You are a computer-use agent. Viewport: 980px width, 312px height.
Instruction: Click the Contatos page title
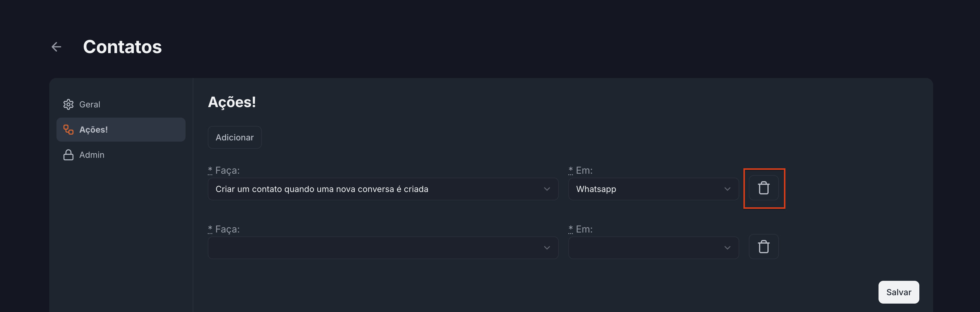[x=122, y=47]
